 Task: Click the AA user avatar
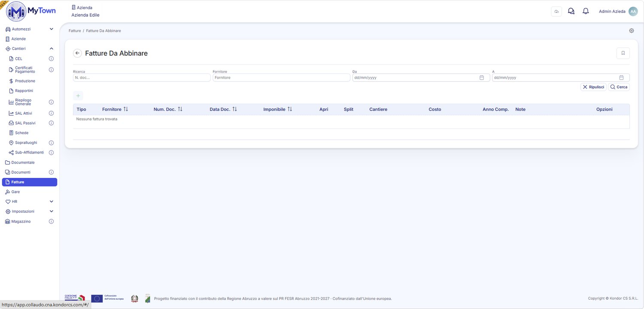633,12
